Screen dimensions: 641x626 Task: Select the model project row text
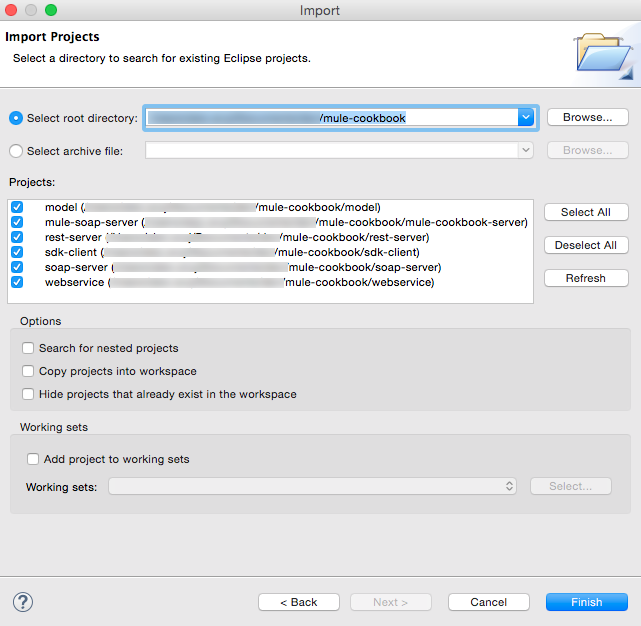click(213, 207)
